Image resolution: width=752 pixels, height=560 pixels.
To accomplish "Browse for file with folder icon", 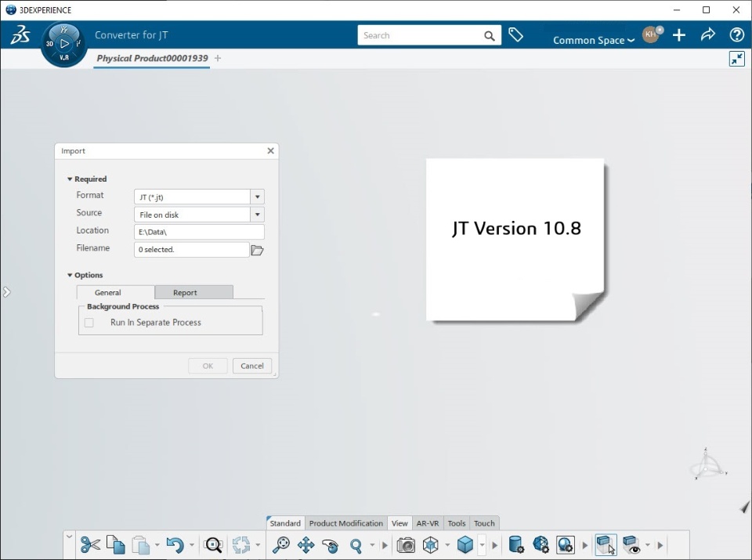I will click(x=257, y=251).
